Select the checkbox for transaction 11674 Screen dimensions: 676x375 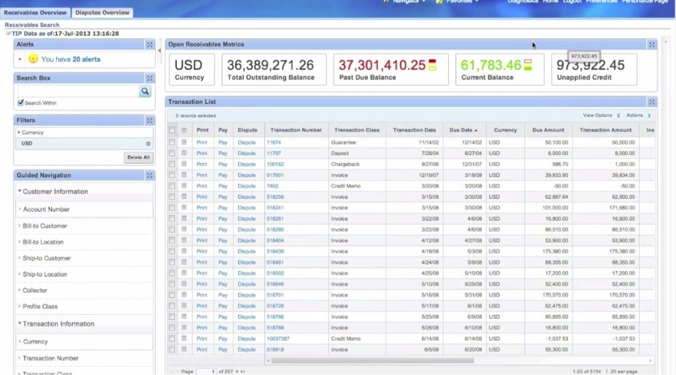(x=172, y=142)
